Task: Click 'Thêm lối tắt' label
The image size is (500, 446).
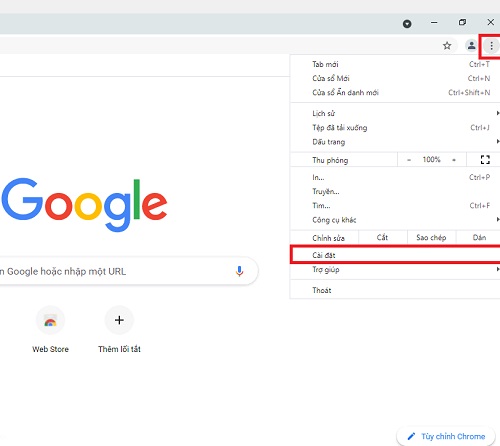Action: coord(119,349)
